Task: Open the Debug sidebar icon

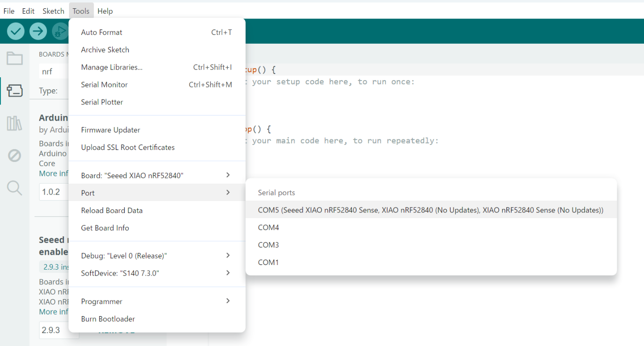Action: (x=15, y=156)
